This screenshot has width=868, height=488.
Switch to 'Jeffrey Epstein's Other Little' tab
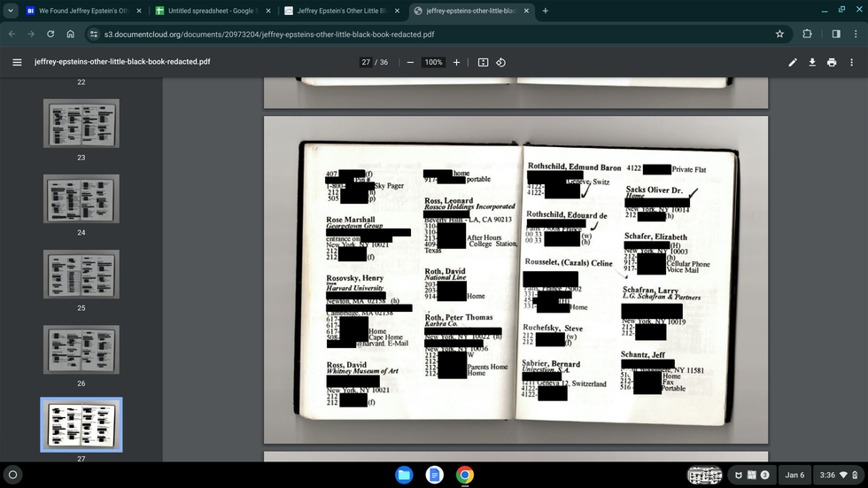(342, 11)
